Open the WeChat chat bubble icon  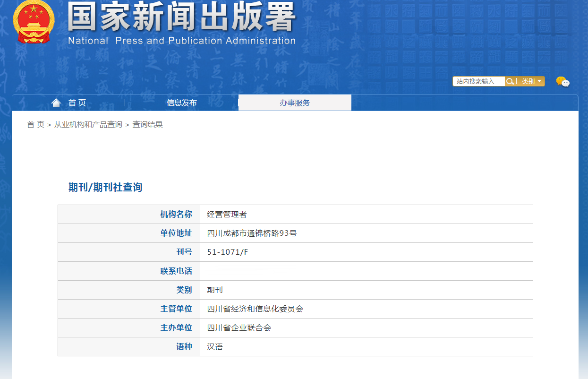(x=562, y=82)
